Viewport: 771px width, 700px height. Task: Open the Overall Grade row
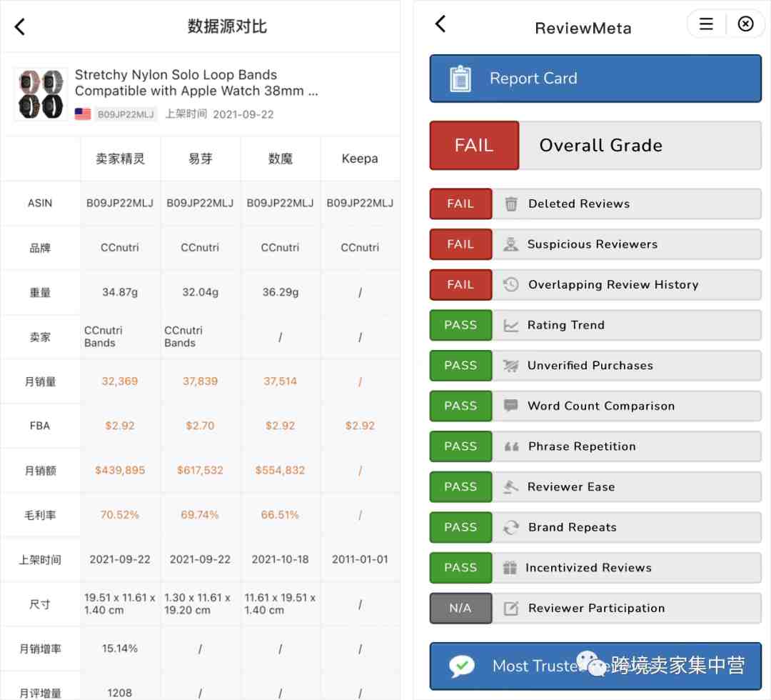pyautogui.click(x=595, y=146)
